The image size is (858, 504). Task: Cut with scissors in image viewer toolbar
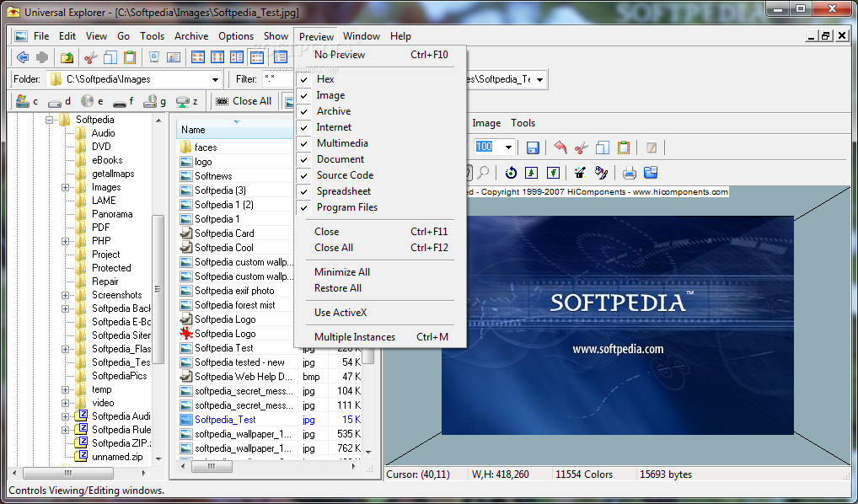coord(581,147)
